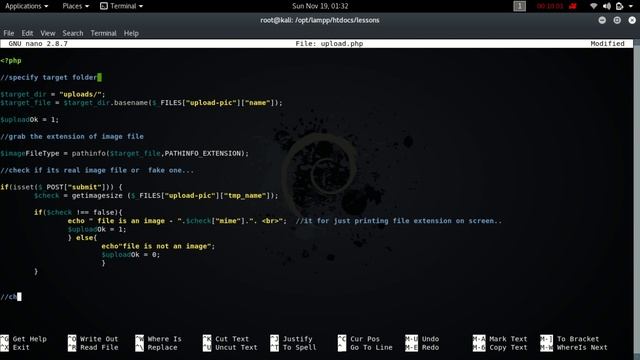Click the 'Write Out' nano shortcut

click(93, 339)
